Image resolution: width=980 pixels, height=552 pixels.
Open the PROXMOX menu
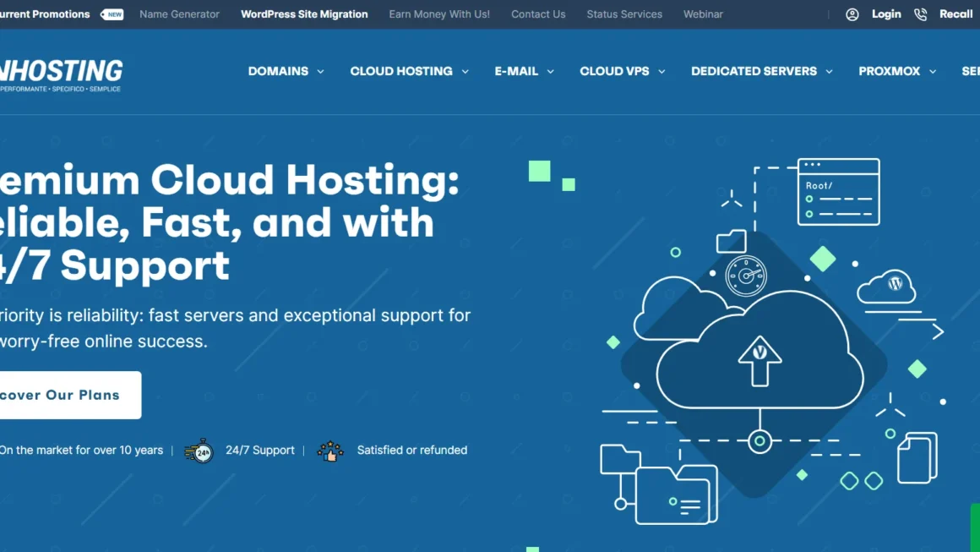click(x=889, y=71)
